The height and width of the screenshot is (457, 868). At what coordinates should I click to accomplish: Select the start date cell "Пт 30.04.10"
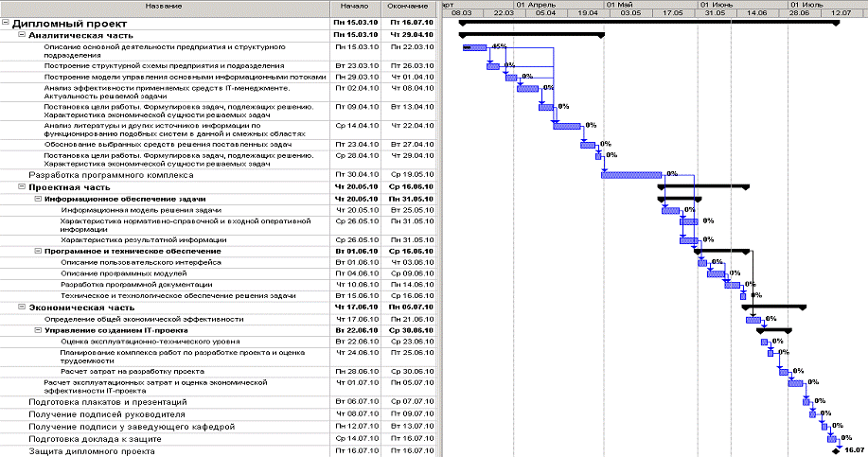(x=355, y=175)
